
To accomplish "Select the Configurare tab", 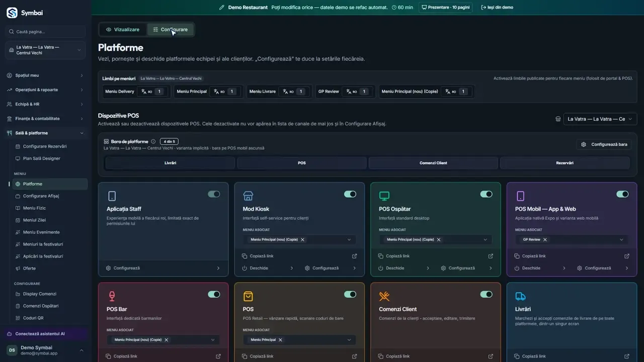I will tap(170, 30).
